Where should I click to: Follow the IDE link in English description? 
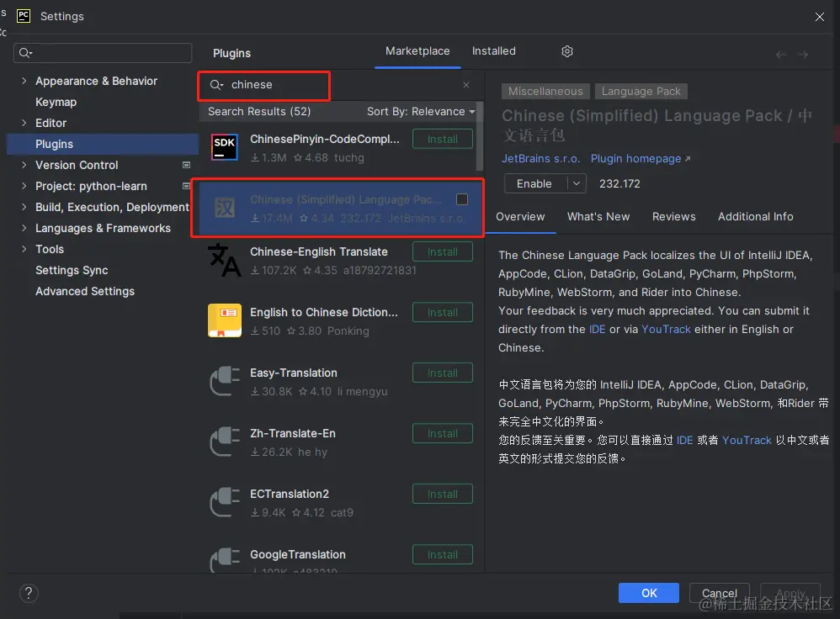tap(597, 330)
